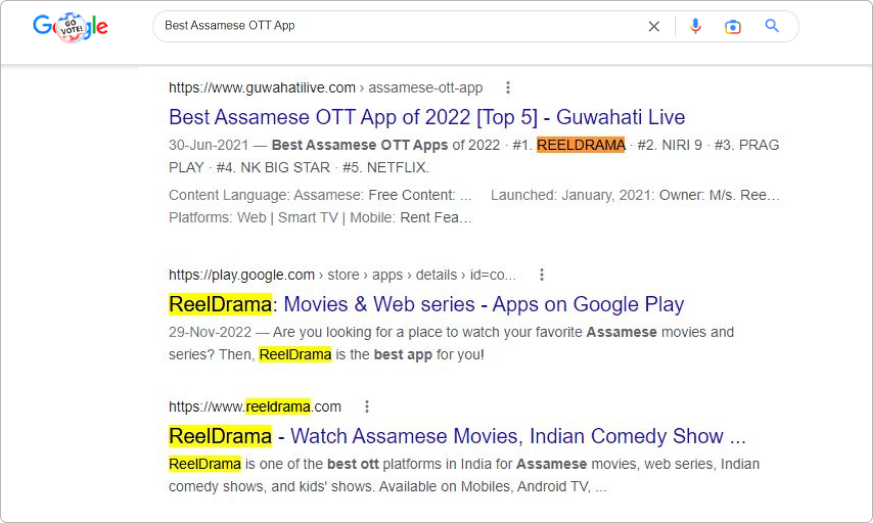873x523 pixels.
Task: Click highlighted REELDRAMA in first snippet
Action: pyautogui.click(x=581, y=145)
